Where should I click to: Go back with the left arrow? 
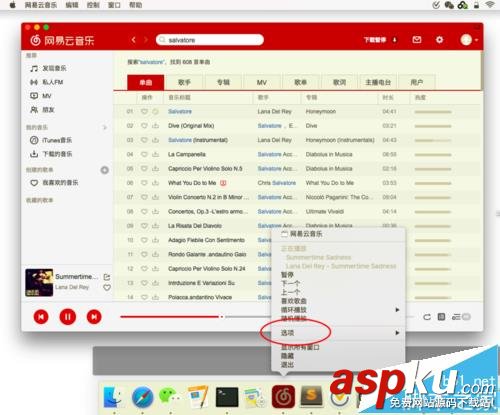(x=134, y=40)
